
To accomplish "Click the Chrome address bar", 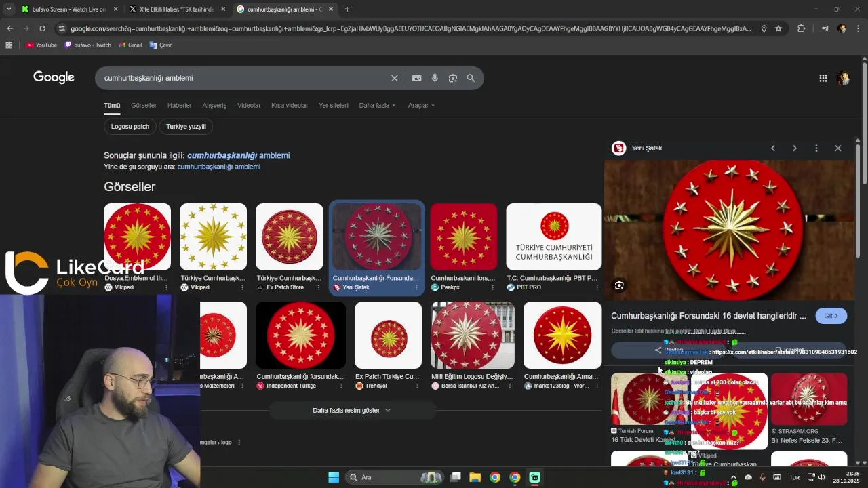I will pyautogui.click(x=410, y=28).
